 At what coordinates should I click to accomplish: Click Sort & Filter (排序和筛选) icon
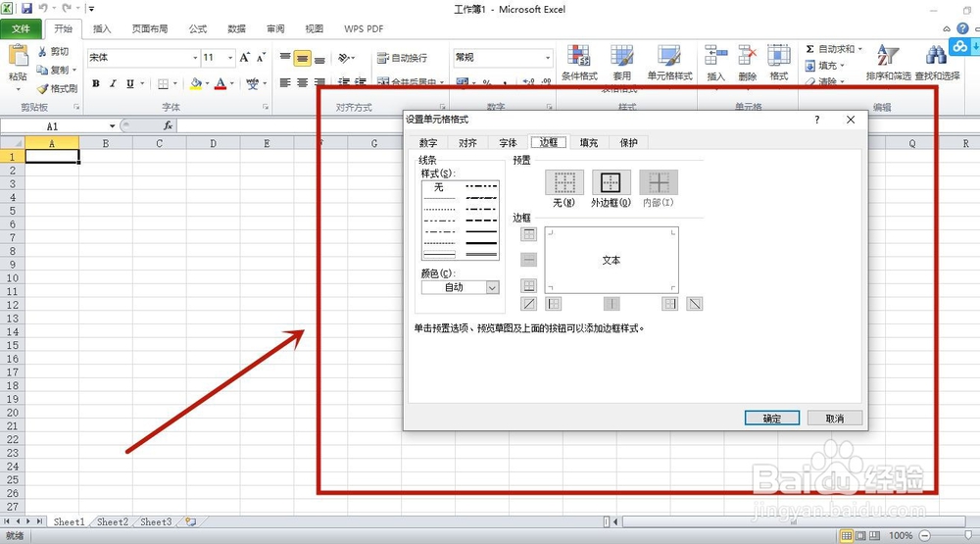[888, 56]
